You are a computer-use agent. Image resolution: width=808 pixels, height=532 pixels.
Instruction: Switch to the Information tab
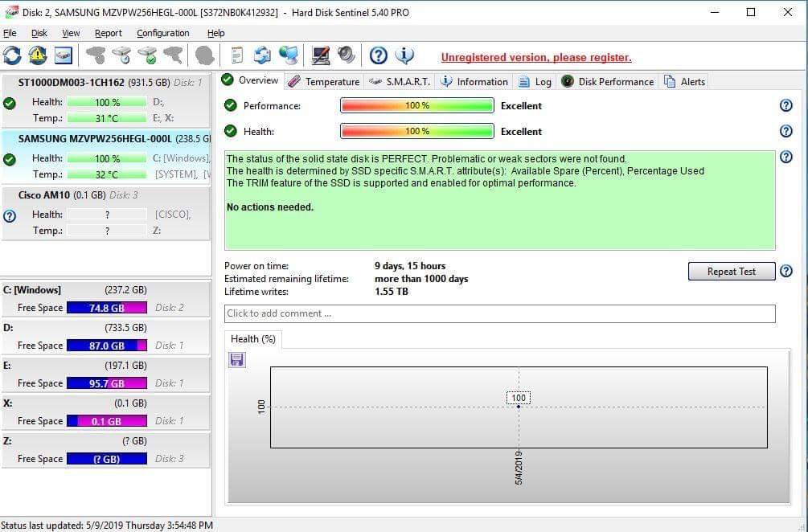[x=474, y=81]
